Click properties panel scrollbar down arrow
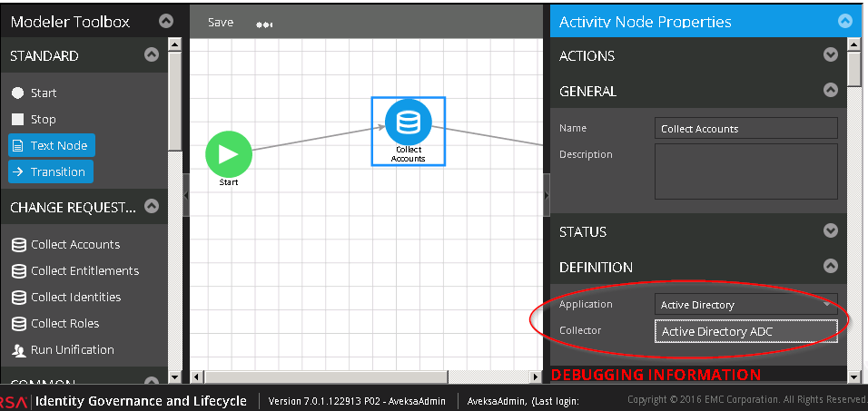This screenshot has width=868, height=411. tap(854, 377)
